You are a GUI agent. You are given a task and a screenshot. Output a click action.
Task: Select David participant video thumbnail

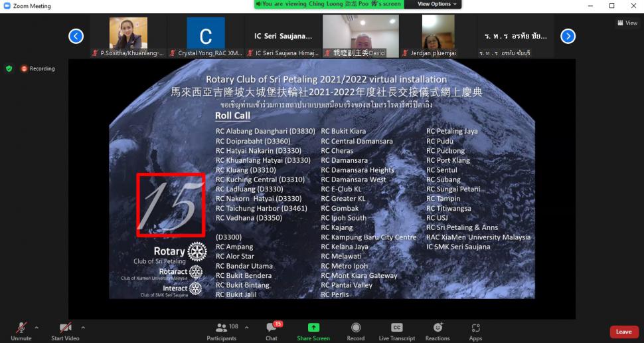361,36
